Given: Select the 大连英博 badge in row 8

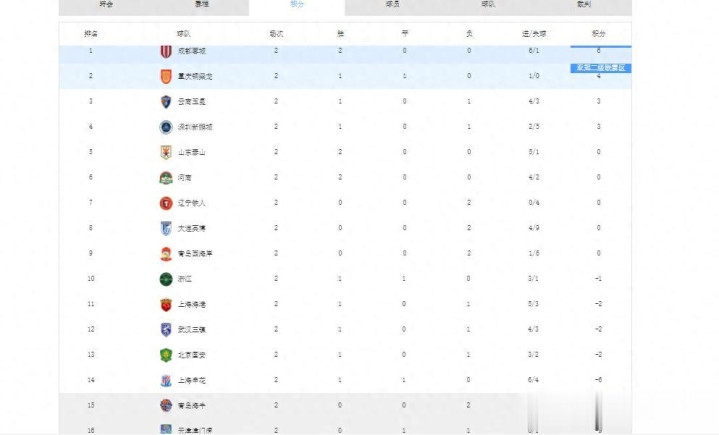Looking at the screenshot, I should (x=166, y=228).
